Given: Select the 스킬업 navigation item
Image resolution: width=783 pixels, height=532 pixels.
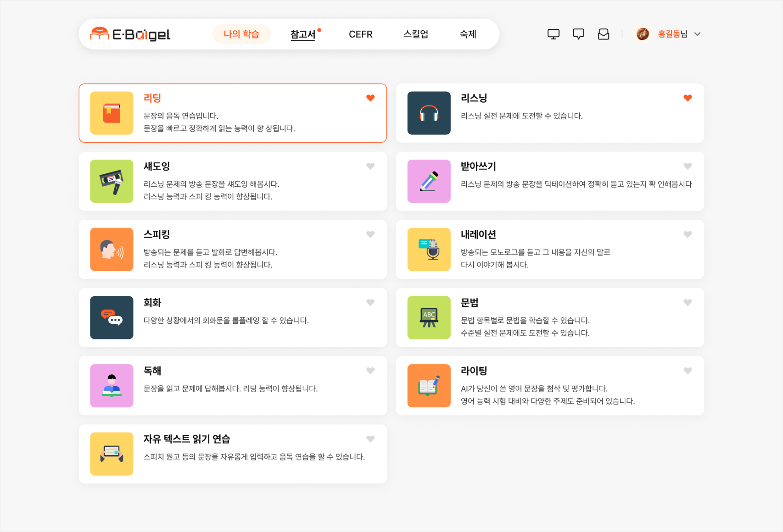Looking at the screenshot, I should 415,33.
